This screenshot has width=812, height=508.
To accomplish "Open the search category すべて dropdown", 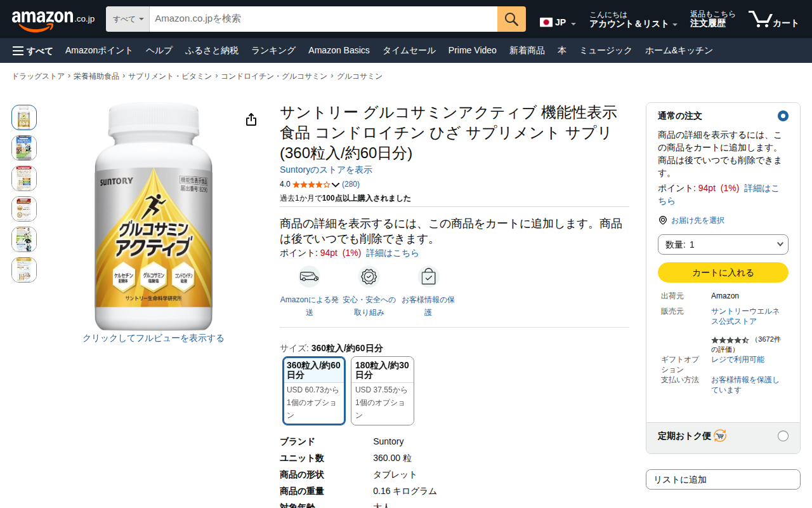I will pos(128,19).
